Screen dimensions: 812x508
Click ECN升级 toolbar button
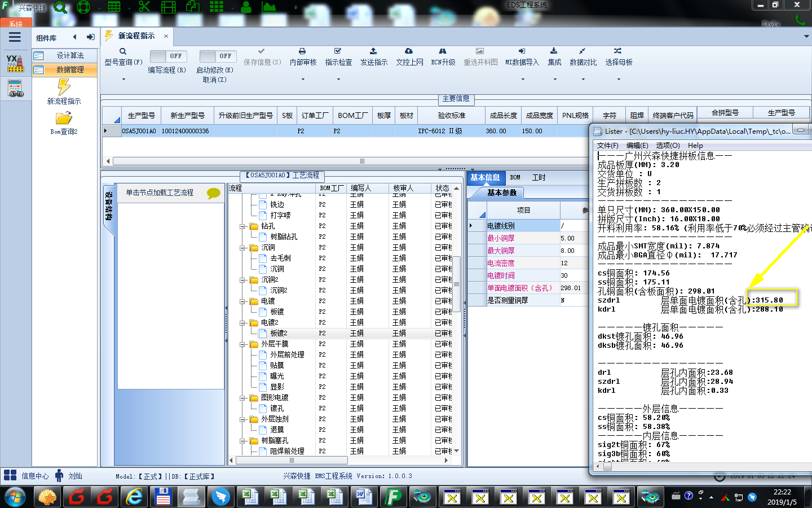443,57
